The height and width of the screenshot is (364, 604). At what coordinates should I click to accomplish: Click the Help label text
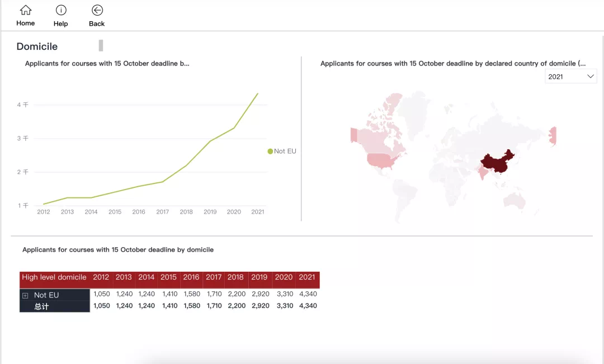60,23
